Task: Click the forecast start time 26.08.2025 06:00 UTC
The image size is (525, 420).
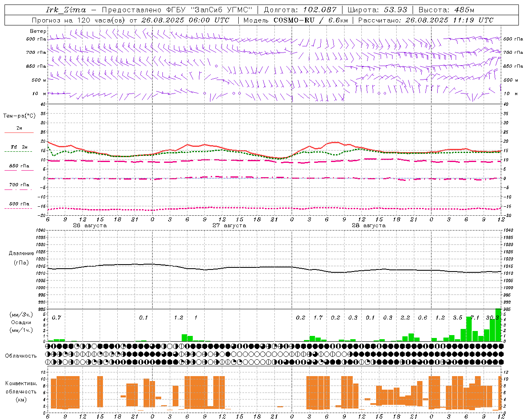Action: click(x=185, y=20)
